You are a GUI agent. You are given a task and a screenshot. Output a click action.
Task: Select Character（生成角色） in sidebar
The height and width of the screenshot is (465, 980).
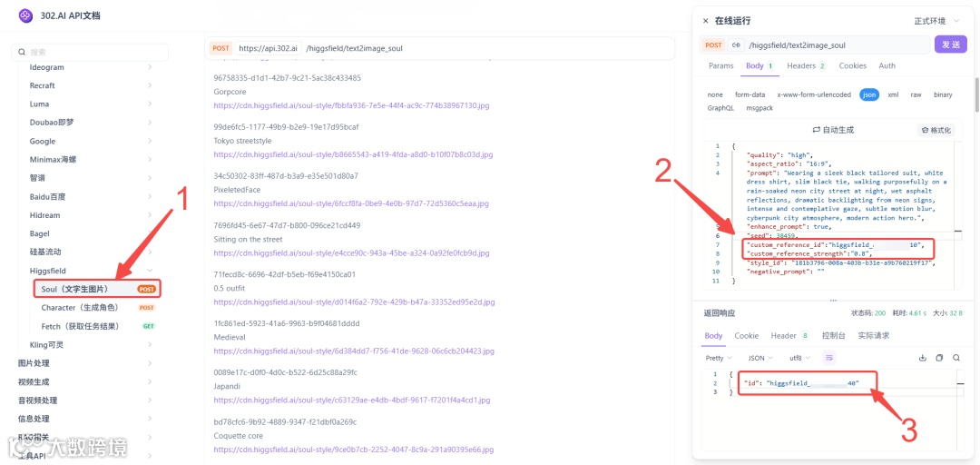(x=97, y=308)
